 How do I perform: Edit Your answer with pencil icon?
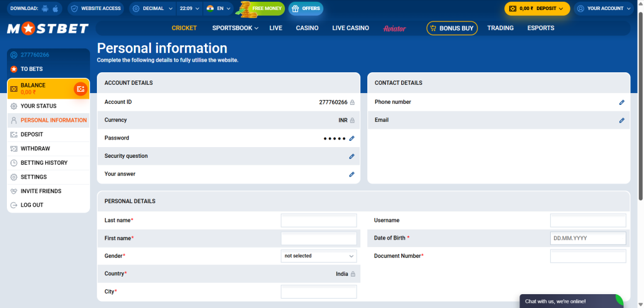352,175
